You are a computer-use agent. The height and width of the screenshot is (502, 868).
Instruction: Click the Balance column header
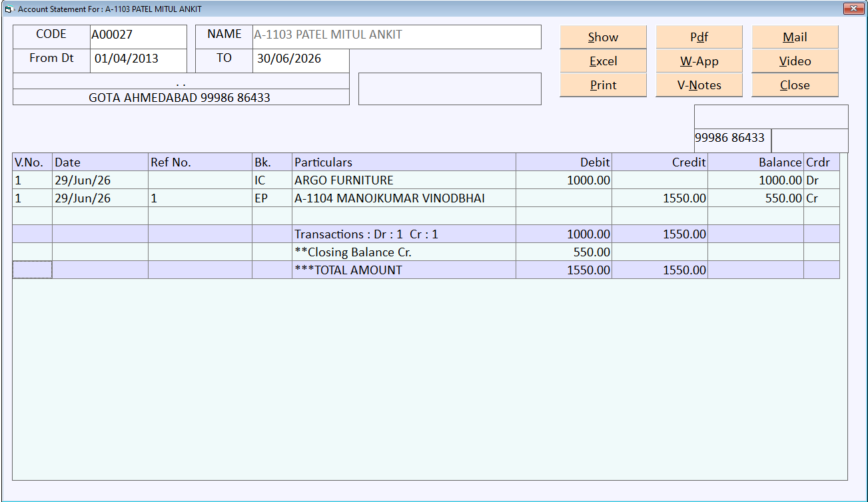pyautogui.click(x=755, y=162)
